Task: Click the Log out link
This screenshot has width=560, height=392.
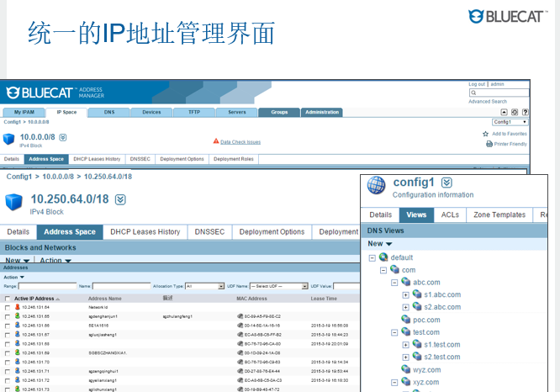Action: 477,84
